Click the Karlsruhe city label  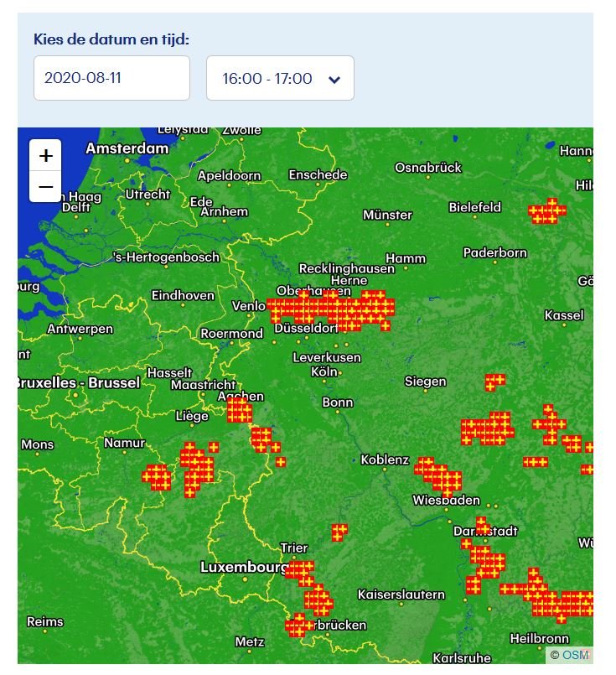[462, 658]
